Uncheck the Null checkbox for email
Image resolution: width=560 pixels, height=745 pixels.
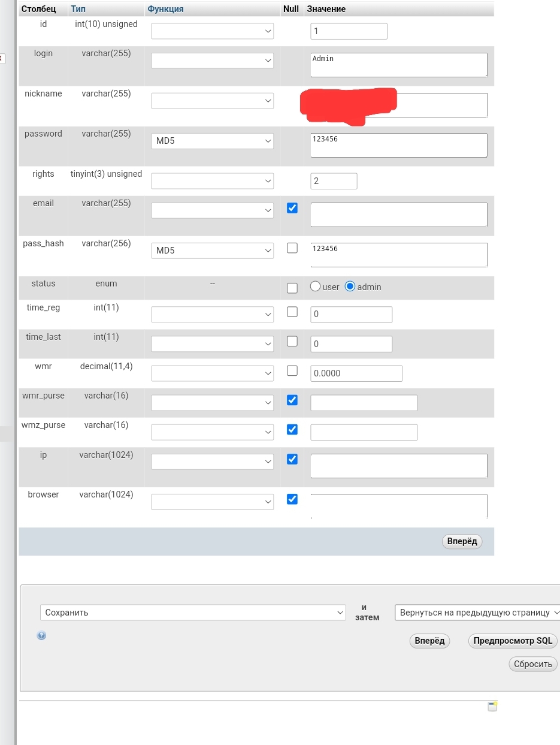292,208
